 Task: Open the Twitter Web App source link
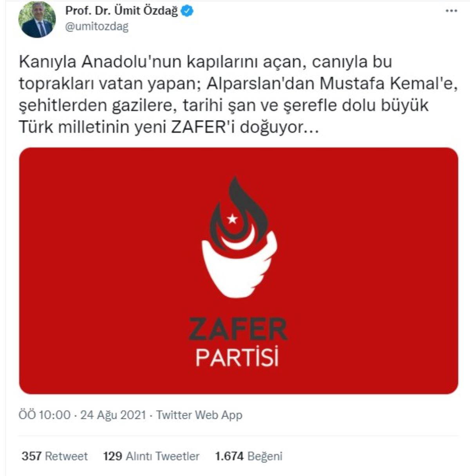199,415
